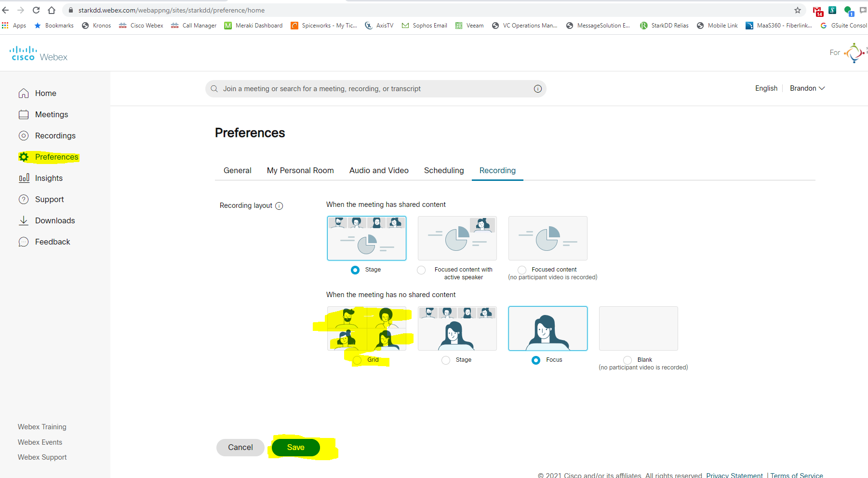The image size is (868, 478).
Task: Open the Call Manager bookmark
Action: click(x=194, y=26)
